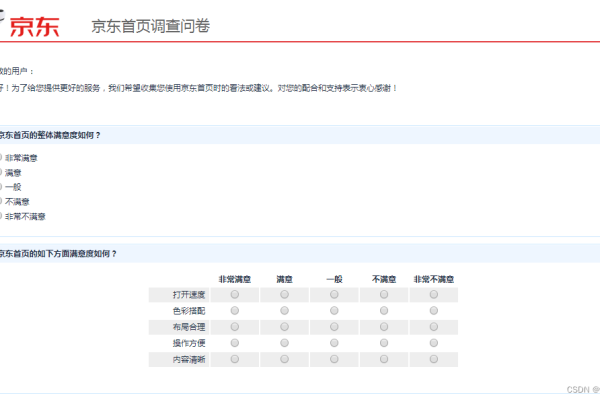
Task: Click the 一般 column header in the table
Action: click(x=334, y=279)
